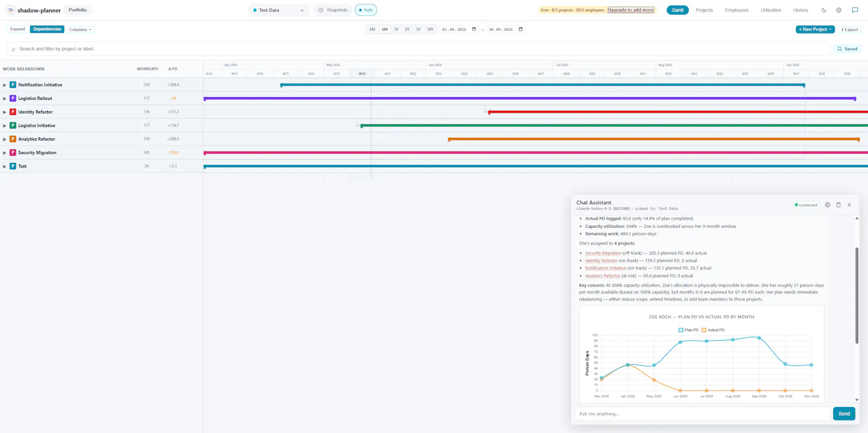This screenshot has height=433, width=868.
Task: Click the Saved bookmark button
Action: [847, 49]
